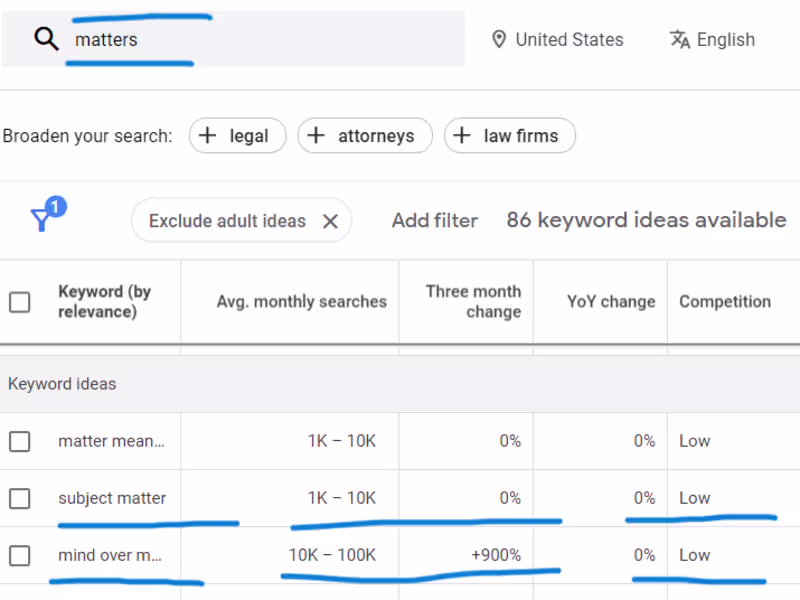Screen dimensions: 800x600
Task: Open the filter funnel icon
Action: point(43,219)
